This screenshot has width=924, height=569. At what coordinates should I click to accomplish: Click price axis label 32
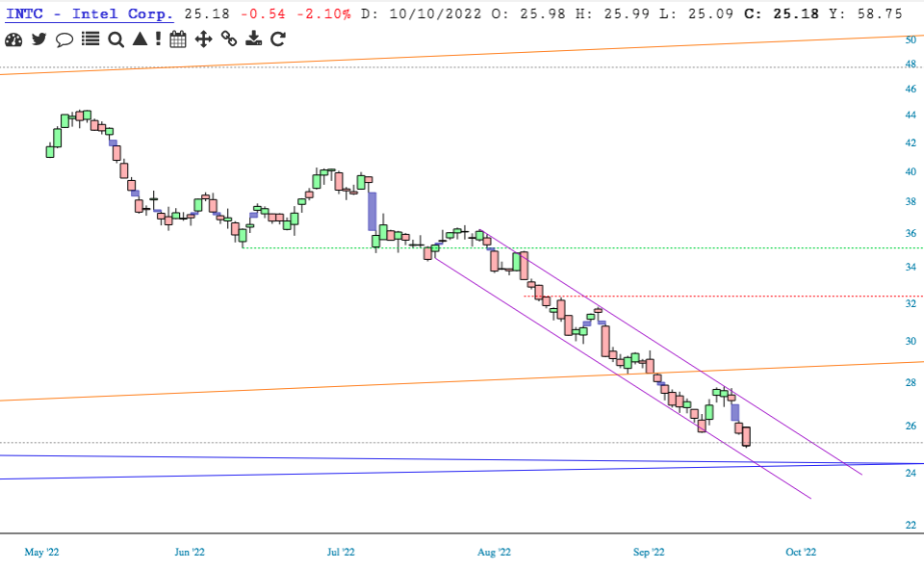click(x=911, y=303)
